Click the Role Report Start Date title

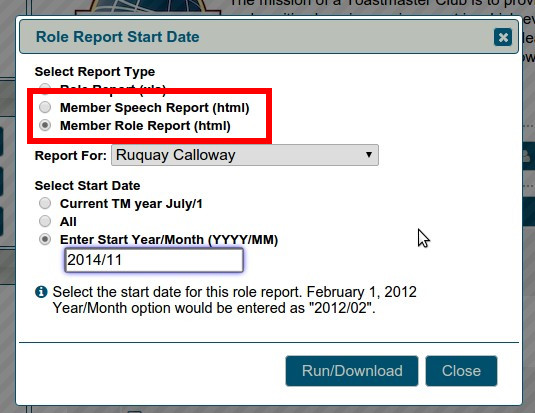coord(118,37)
